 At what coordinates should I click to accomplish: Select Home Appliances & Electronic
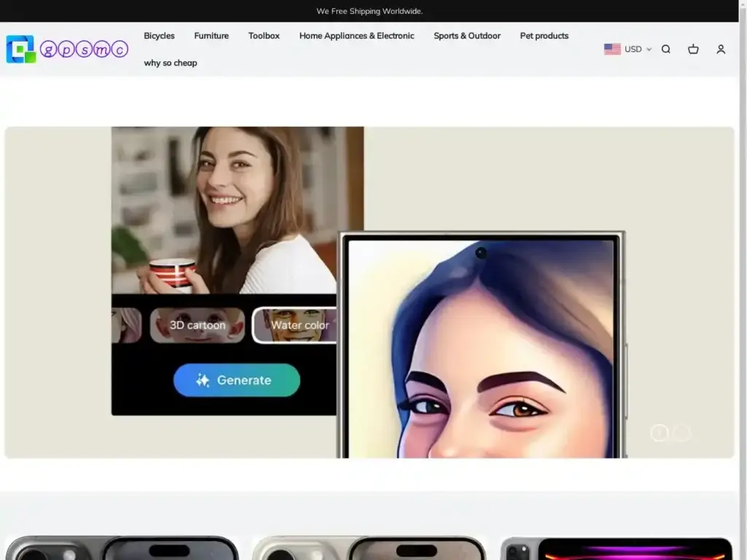click(356, 36)
